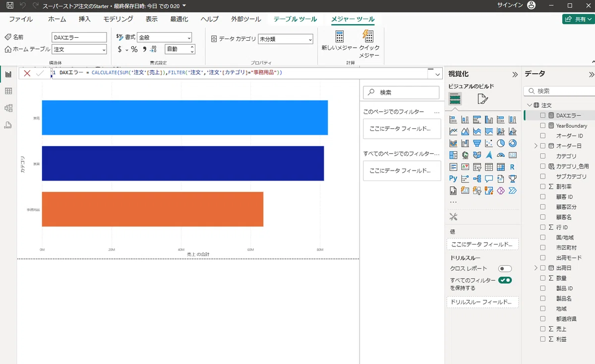Select the gauge visual
This screenshot has height=364, width=595.
[501, 155]
